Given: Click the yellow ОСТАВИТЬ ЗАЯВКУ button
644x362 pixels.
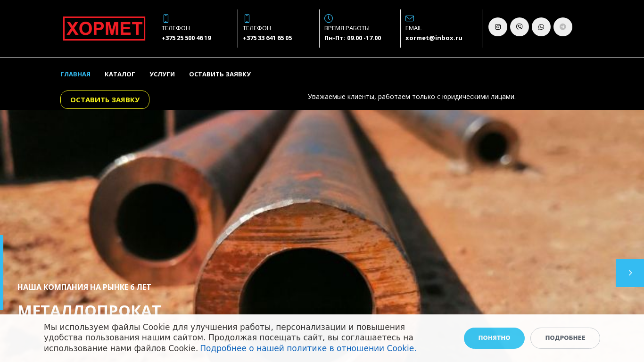Looking at the screenshot, I should 105,99.
